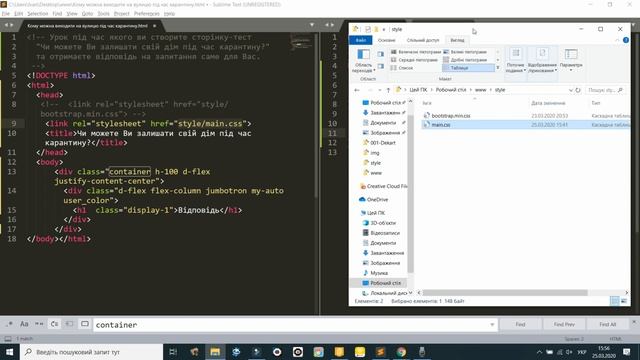The height and width of the screenshot is (360, 640).
Task: Click the panel switcher icon in status bar
Action: point(8,339)
